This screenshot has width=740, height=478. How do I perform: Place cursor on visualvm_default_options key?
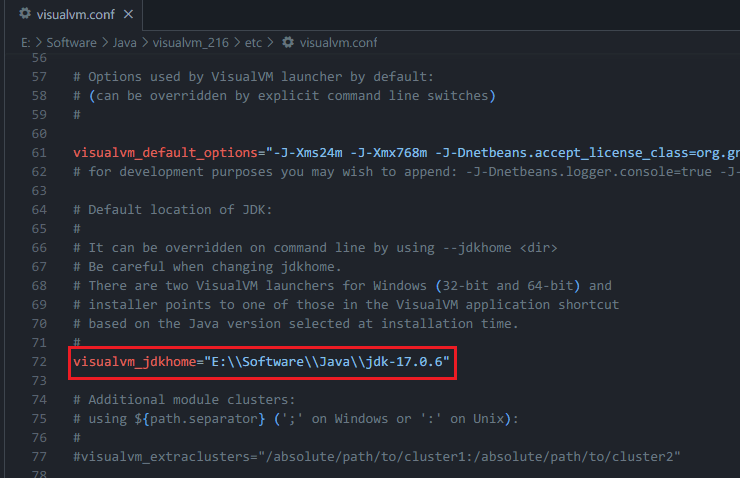165,153
